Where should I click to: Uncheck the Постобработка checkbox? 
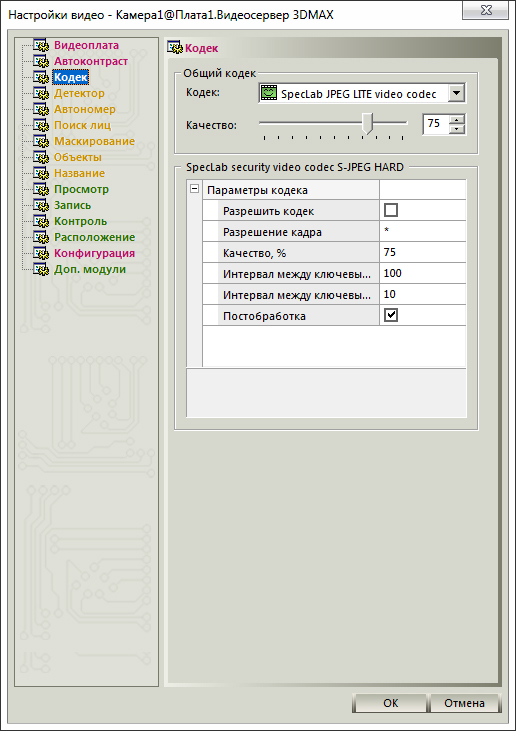pyautogui.click(x=391, y=315)
